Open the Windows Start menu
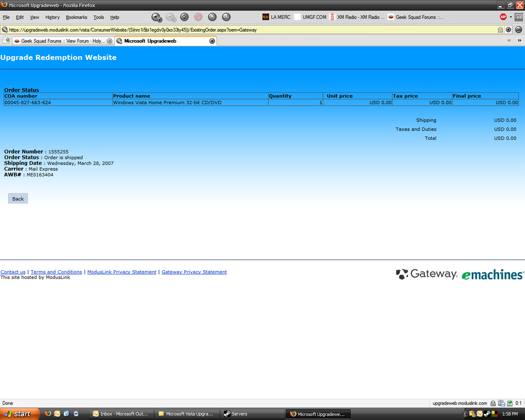525x420 pixels. [19, 414]
